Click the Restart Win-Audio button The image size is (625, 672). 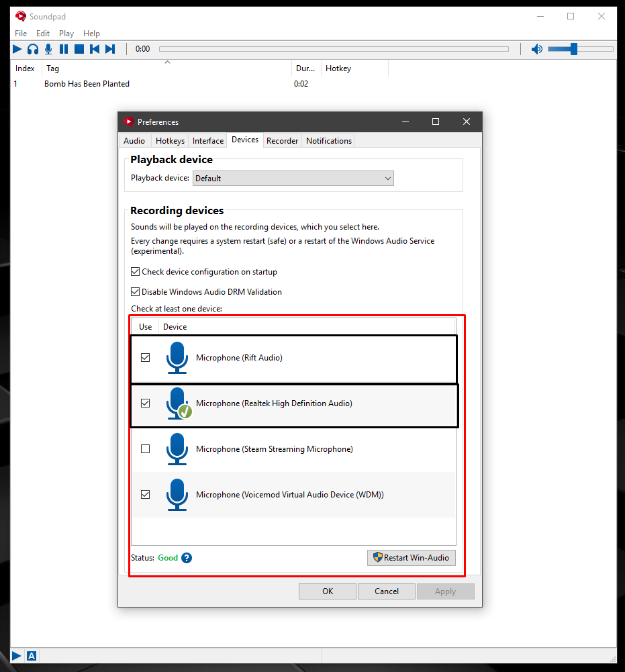coord(412,558)
